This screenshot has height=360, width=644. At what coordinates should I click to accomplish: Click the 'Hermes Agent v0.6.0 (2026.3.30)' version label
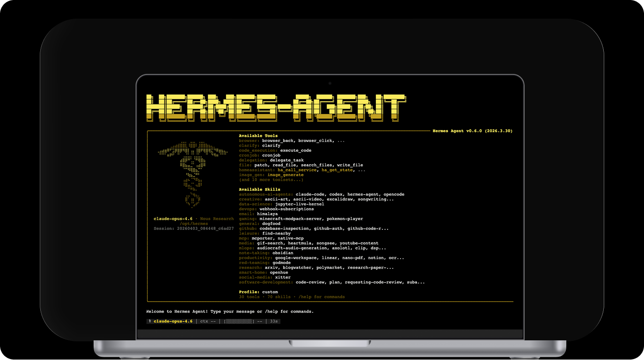point(472,131)
